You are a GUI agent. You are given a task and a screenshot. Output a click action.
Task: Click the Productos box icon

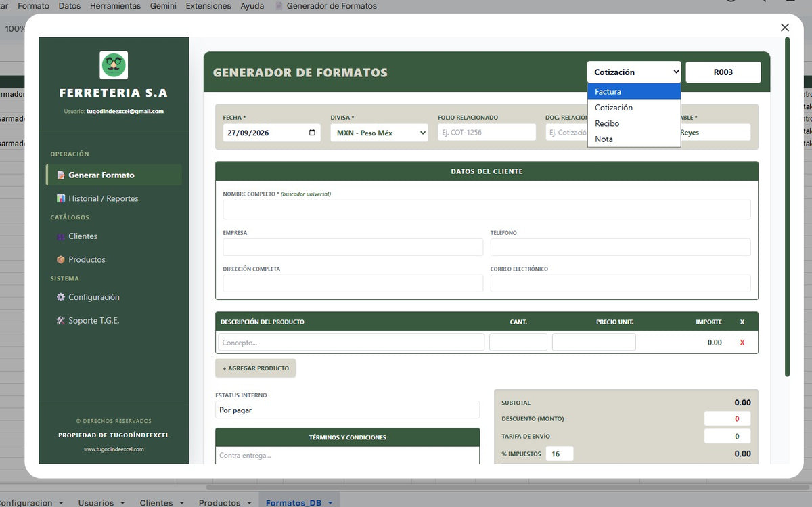click(61, 259)
